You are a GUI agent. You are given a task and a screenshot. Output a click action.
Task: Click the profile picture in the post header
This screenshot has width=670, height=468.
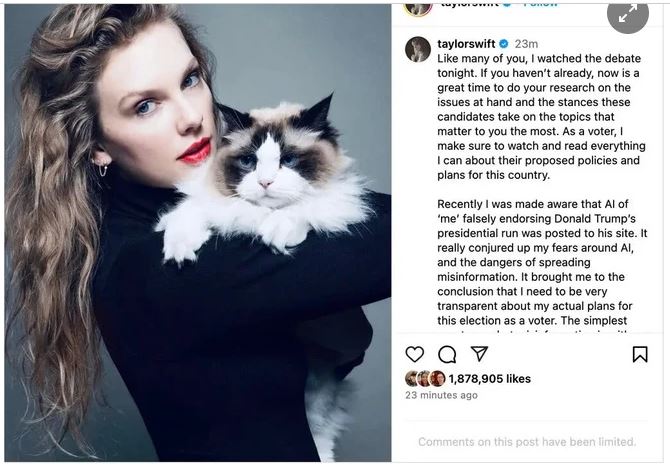[x=418, y=5]
